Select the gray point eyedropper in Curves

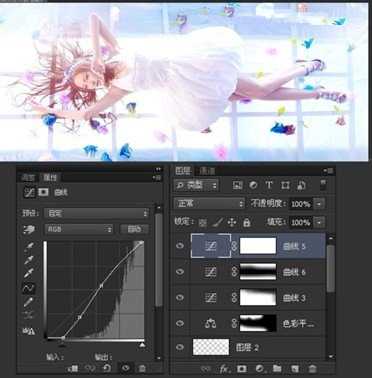29,260
